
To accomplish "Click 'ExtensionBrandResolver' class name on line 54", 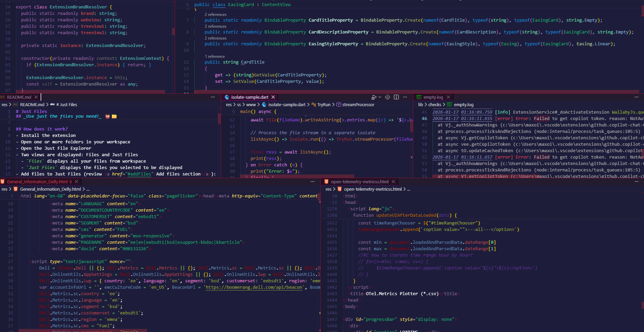I will pyautogui.click(x=78, y=7).
